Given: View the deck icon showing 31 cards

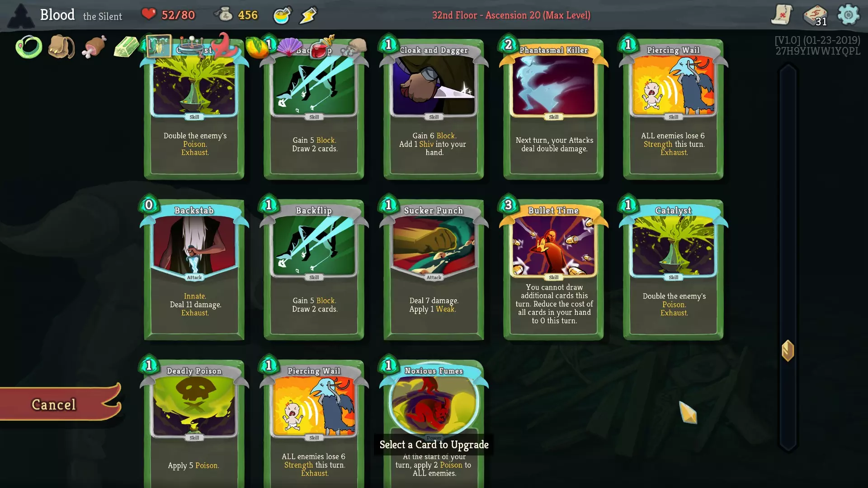Looking at the screenshot, I should (816, 15).
